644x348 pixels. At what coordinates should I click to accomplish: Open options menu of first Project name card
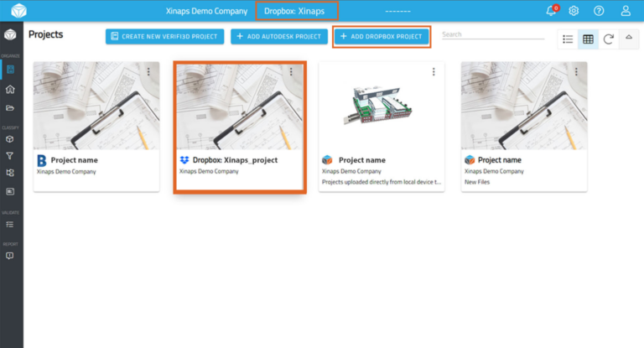coord(148,72)
